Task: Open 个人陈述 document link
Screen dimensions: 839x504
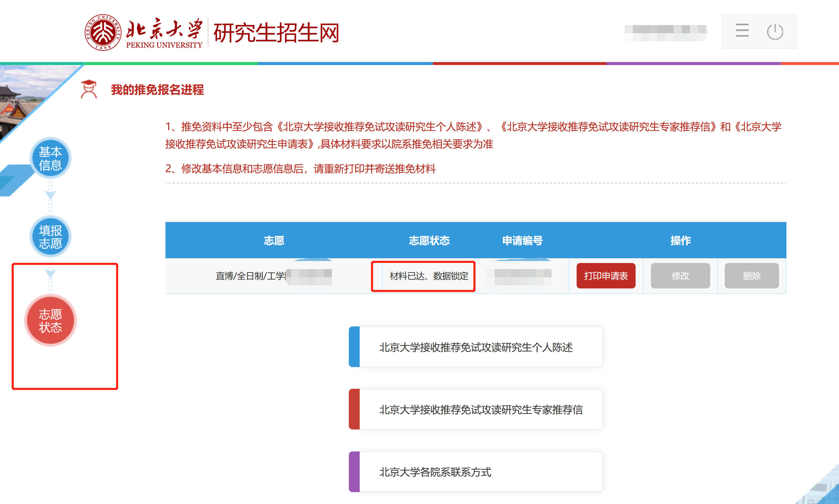Action: pos(476,347)
